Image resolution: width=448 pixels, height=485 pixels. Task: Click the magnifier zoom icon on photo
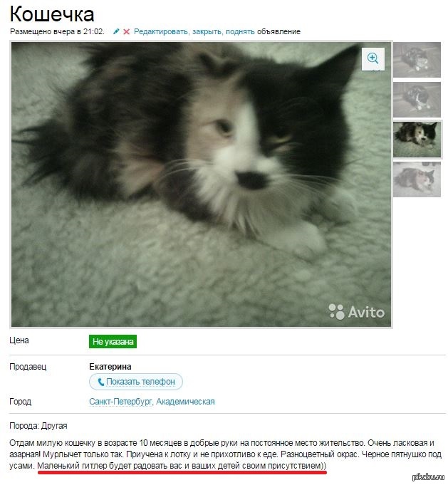[373, 59]
